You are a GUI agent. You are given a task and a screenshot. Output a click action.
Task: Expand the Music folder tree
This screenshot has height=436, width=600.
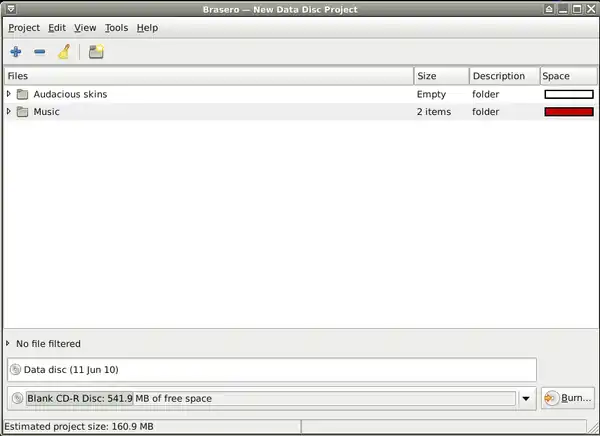point(9,112)
